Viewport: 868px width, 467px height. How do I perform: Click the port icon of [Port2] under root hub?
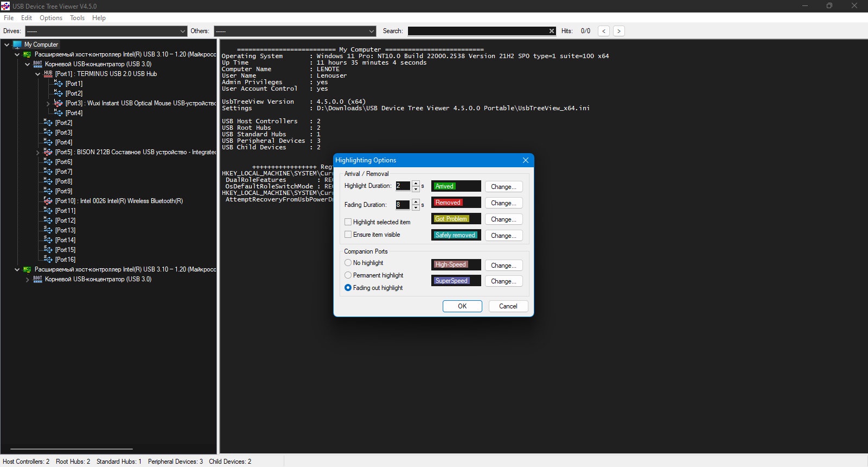pyautogui.click(x=48, y=123)
